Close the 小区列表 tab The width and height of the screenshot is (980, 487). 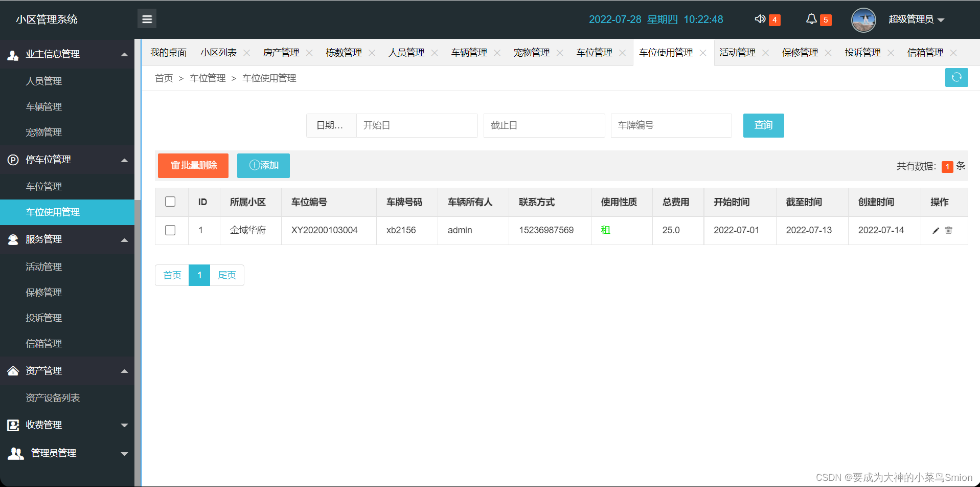coord(247,53)
